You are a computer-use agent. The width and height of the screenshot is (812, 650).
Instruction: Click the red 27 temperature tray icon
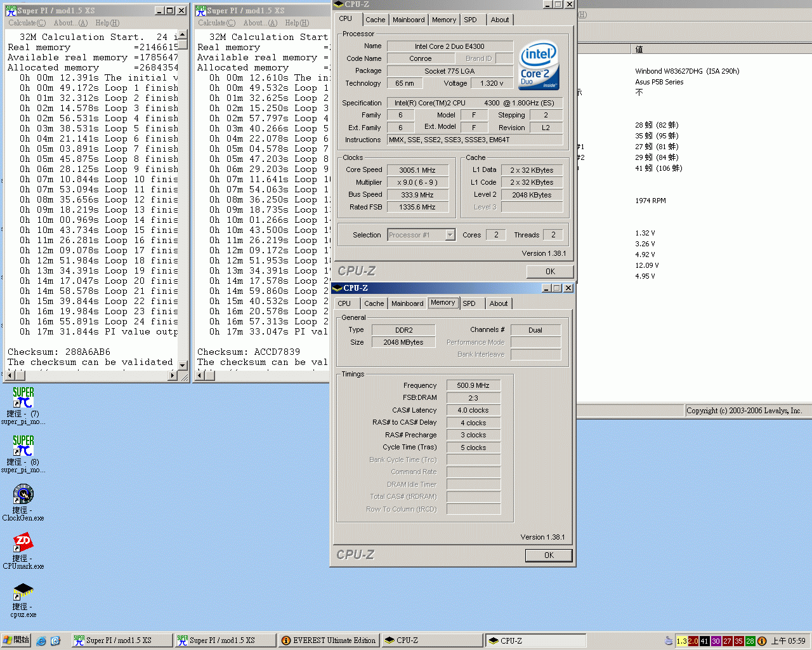728,641
